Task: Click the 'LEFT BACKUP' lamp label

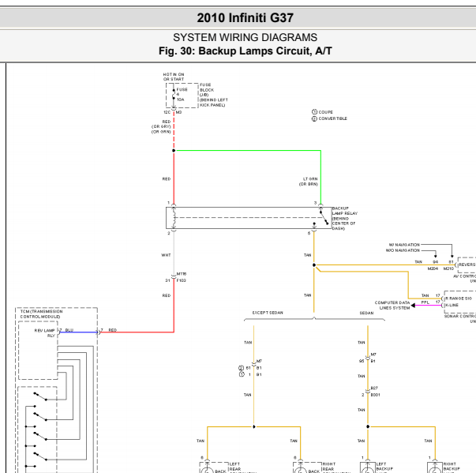Action: (x=384, y=467)
